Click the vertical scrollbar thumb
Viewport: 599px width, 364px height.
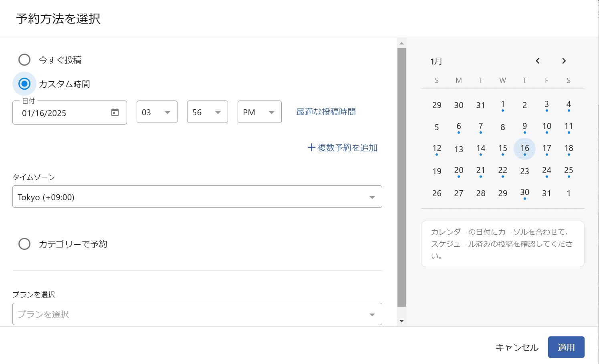401,177
